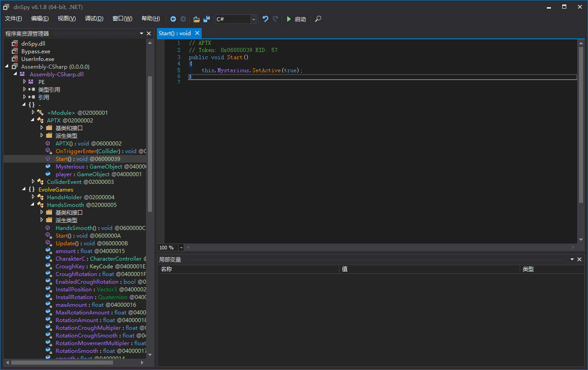Expand the PE node
Screen dimensions: 588x370
24,82
